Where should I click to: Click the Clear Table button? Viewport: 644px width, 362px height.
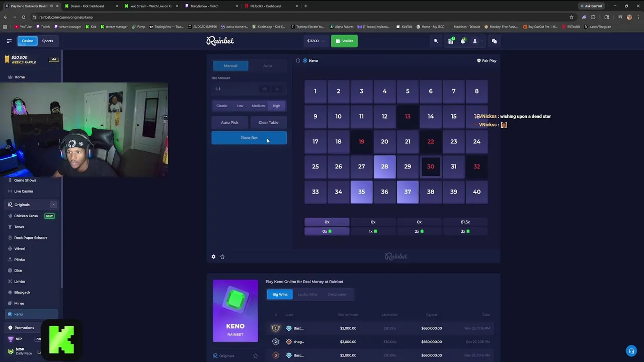coord(268,122)
